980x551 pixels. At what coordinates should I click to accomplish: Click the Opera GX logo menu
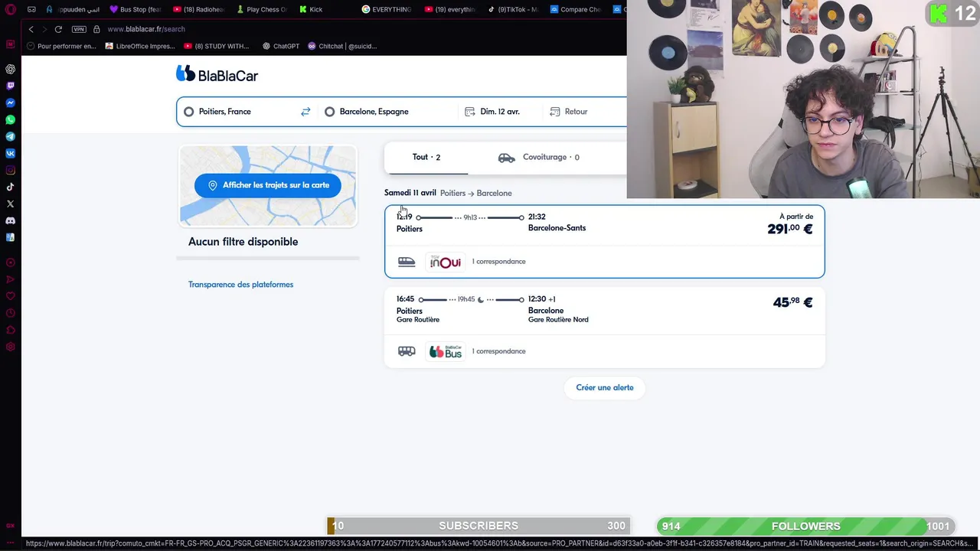pyautogui.click(x=11, y=9)
